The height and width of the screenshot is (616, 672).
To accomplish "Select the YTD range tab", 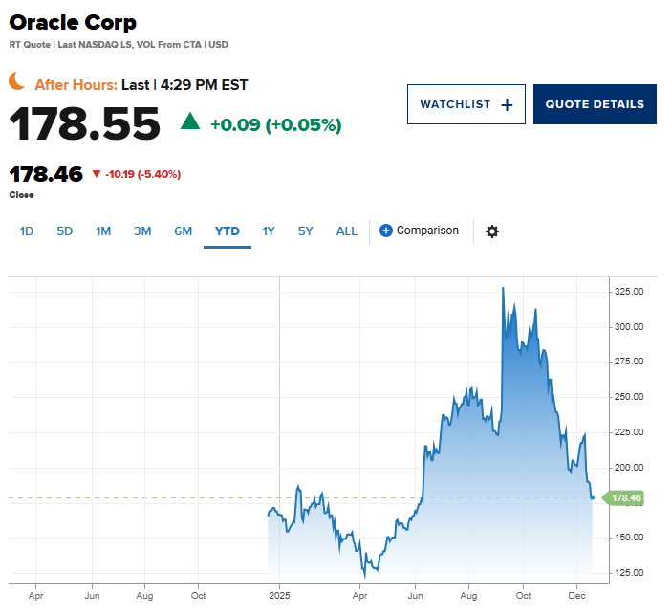I will pyautogui.click(x=228, y=231).
